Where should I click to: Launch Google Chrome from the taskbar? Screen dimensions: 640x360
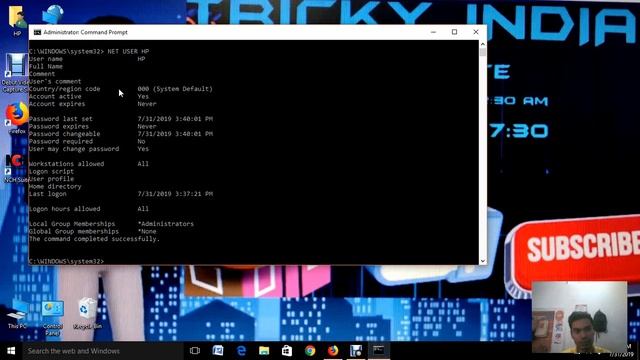click(x=310, y=351)
